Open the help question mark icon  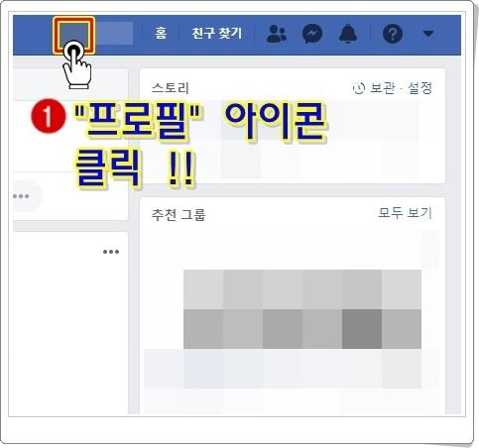click(x=393, y=34)
